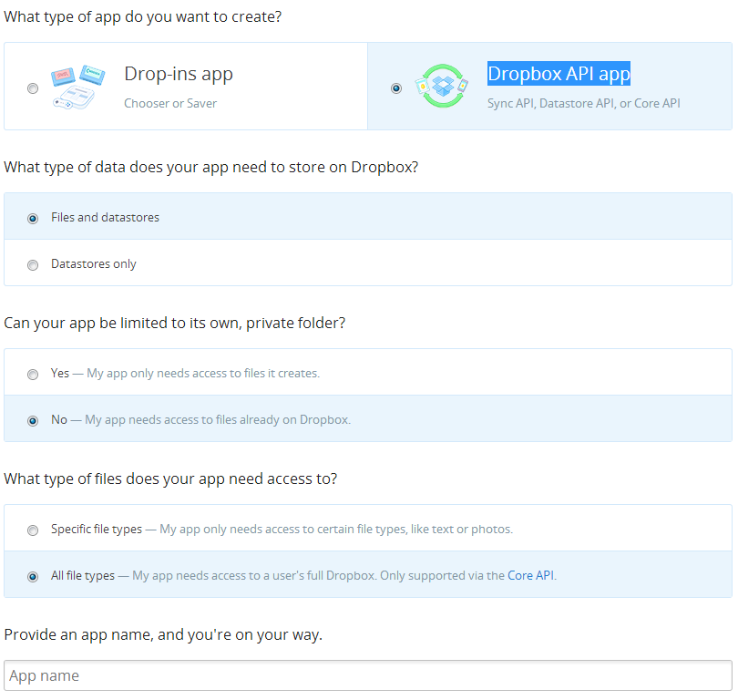This screenshot has width=738, height=700.
Task: Select the Dropbox API app radio button
Action: (395, 88)
